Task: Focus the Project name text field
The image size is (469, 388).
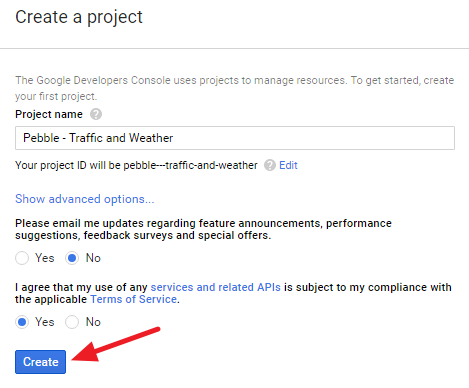Action: [x=235, y=138]
